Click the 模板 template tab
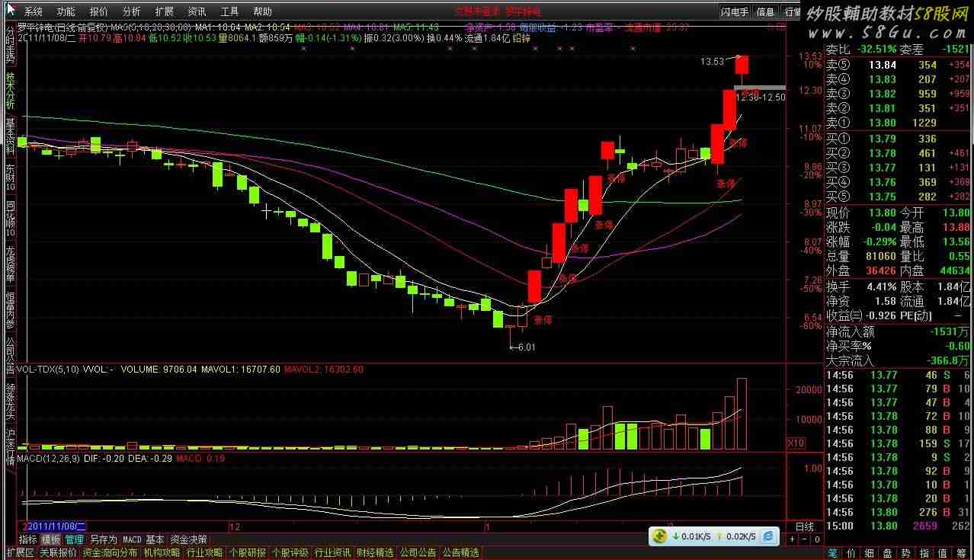 tap(51, 539)
